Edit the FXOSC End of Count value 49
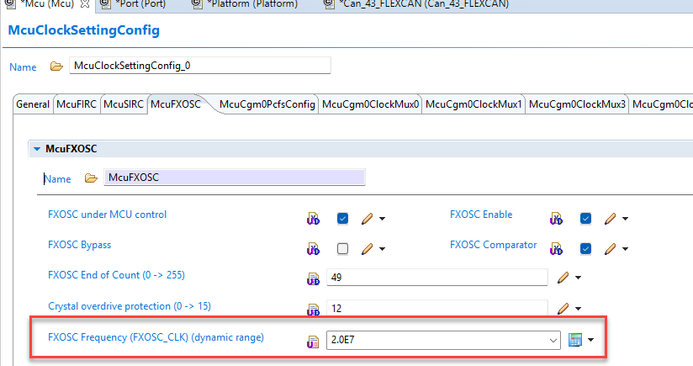The image size is (693, 366). click(x=437, y=277)
